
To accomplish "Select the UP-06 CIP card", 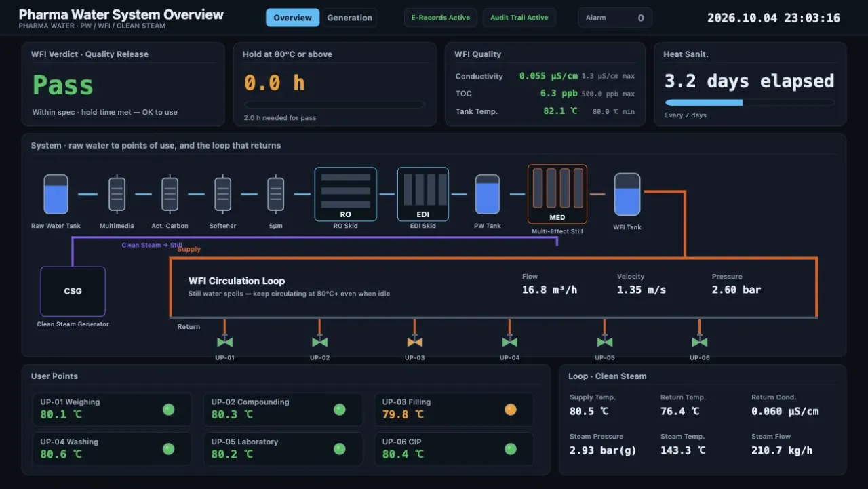I will (454, 449).
